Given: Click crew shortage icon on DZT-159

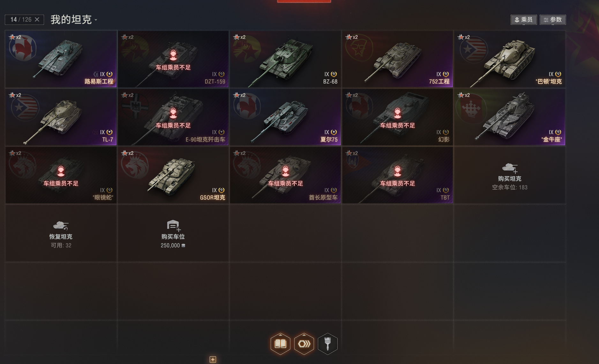Looking at the screenshot, I should [173, 55].
